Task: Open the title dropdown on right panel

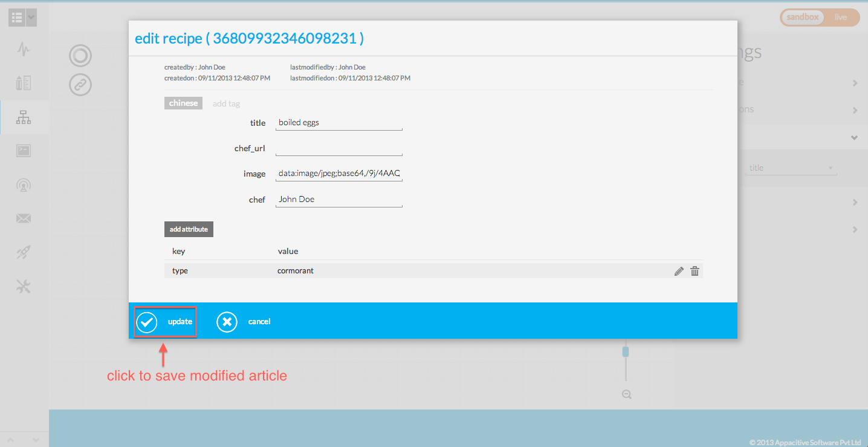Action: [x=791, y=168]
